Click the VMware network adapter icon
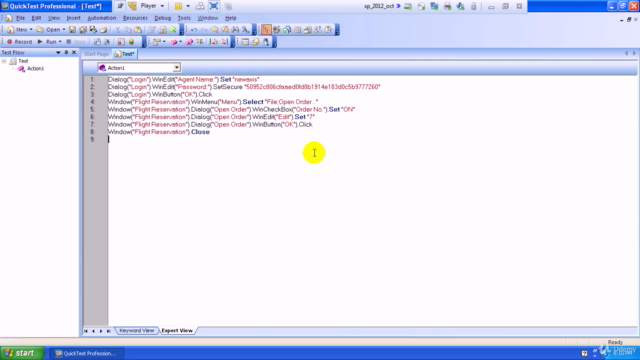Screen dimensions: 640x360 (434, 6)
